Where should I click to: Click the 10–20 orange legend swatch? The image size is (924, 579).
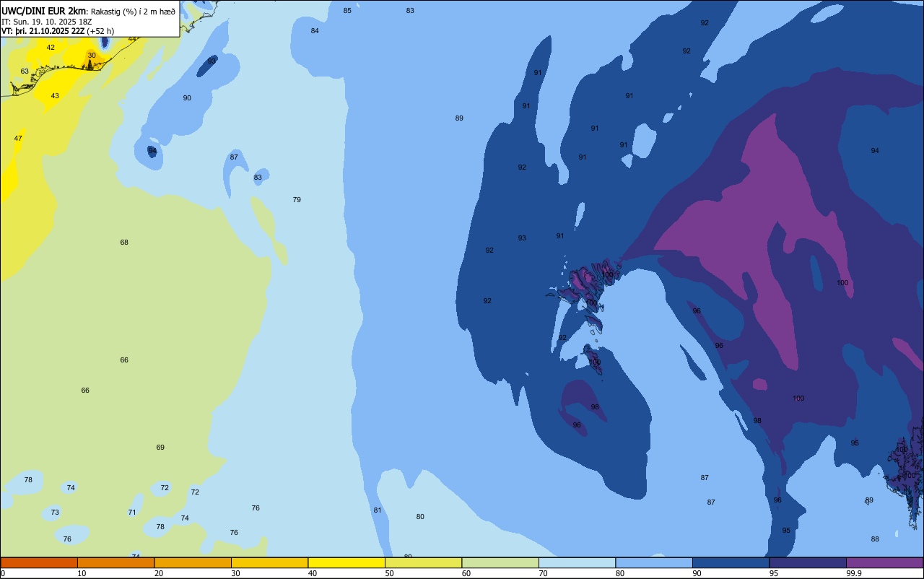(115, 562)
